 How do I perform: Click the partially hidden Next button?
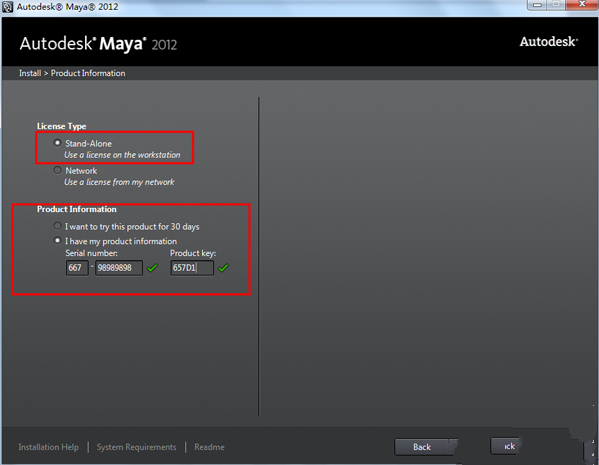[x=506, y=446]
